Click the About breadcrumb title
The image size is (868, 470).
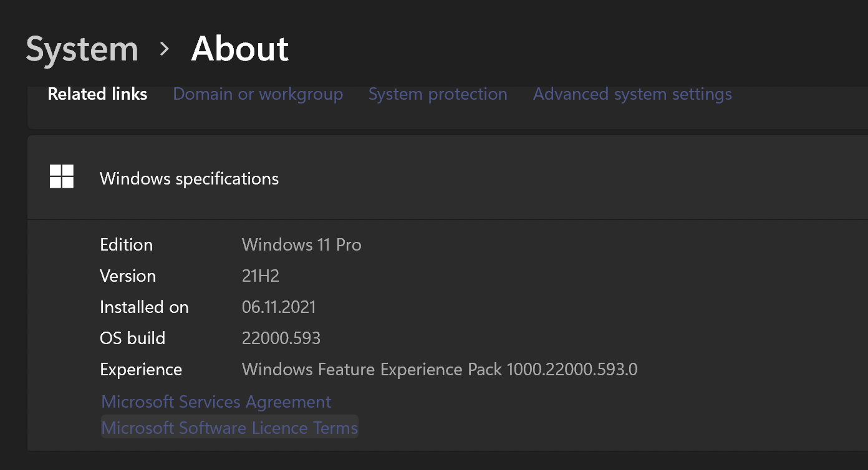click(x=239, y=49)
